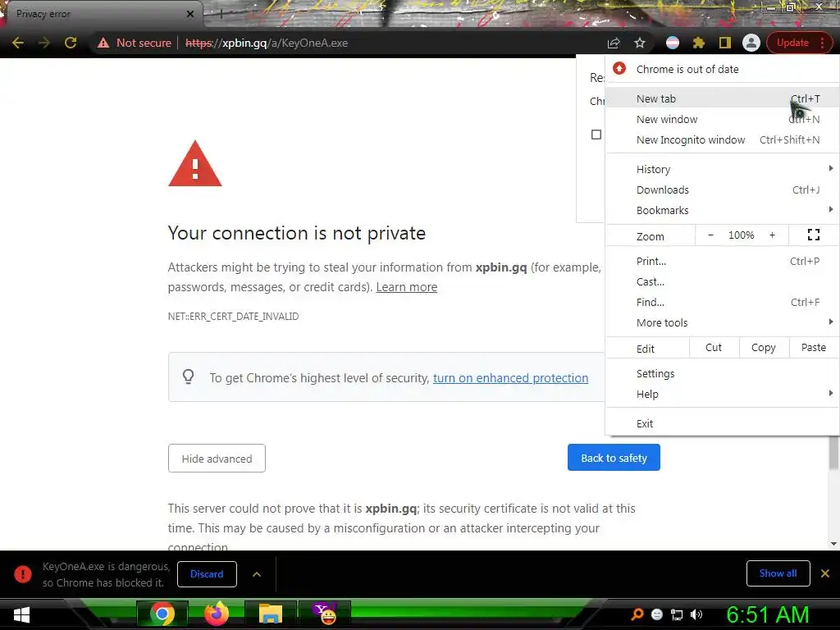Click Cut in the Edit row
840x630 pixels.
[x=714, y=348]
